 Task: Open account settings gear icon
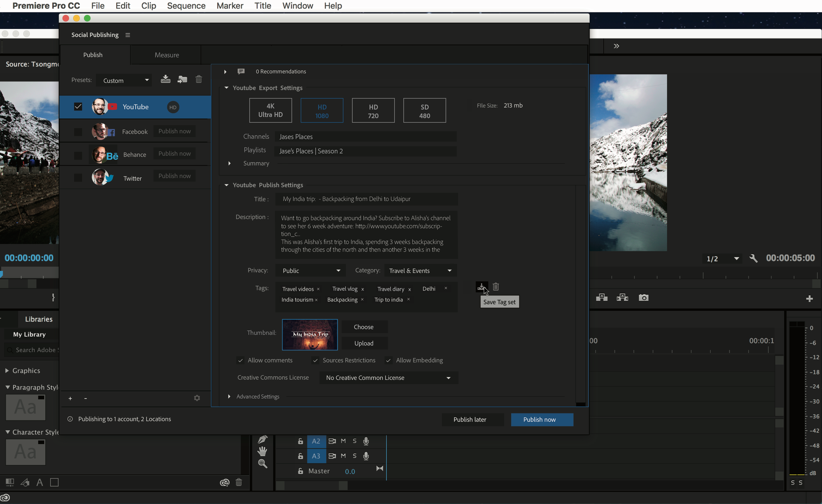(197, 398)
